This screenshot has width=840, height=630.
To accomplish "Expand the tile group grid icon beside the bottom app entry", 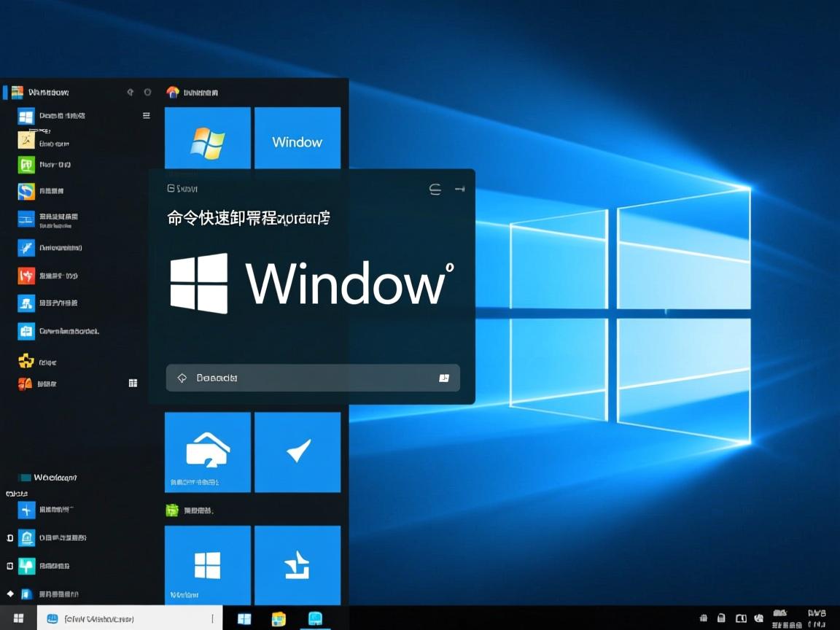I will pyautogui.click(x=133, y=384).
